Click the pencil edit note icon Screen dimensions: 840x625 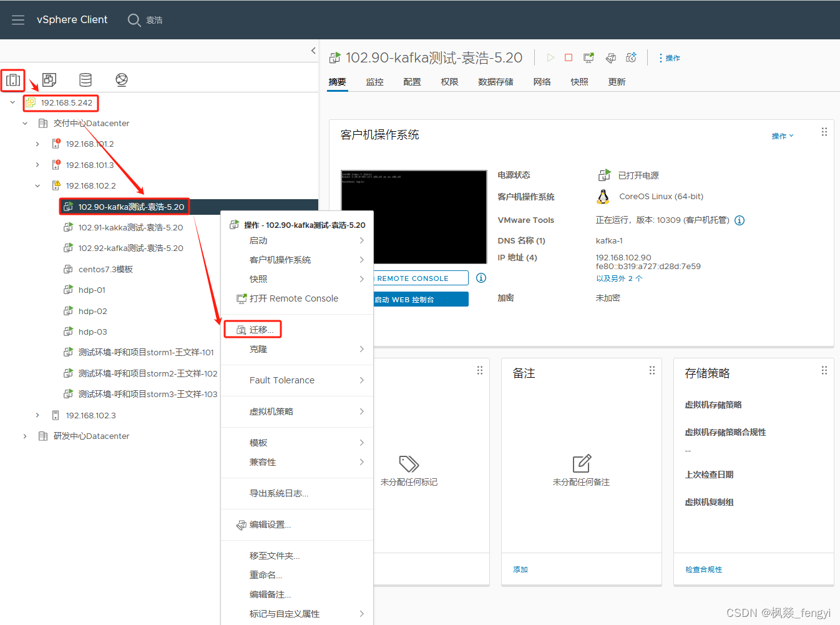point(582,463)
